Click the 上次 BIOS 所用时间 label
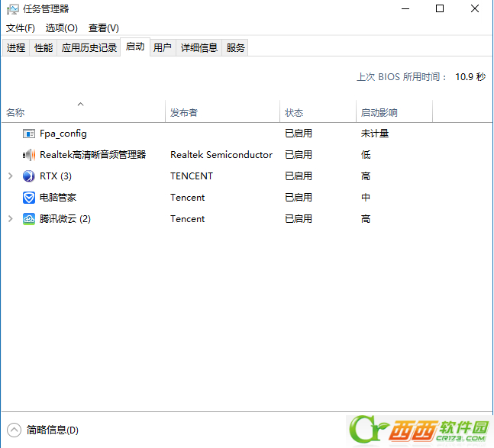Viewport: 494px width, 448px height. pyautogui.click(x=402, y=77)
